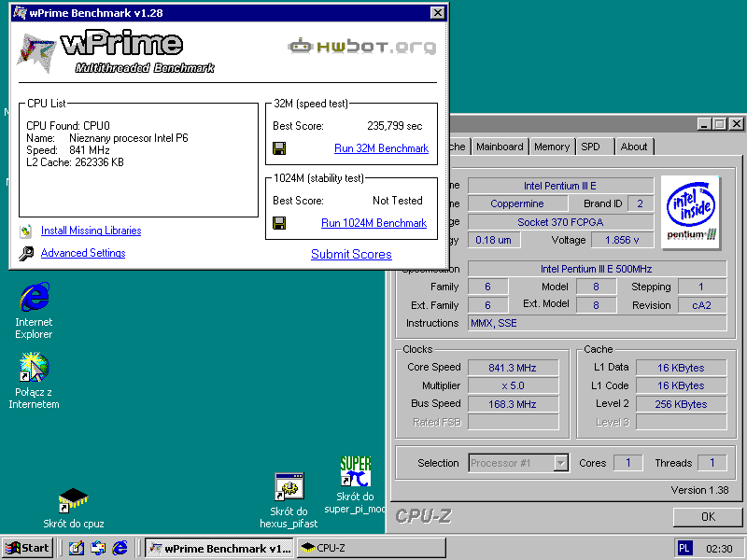
Task: Run the 32M Benchmark
Action: click(x=381, y=148)
